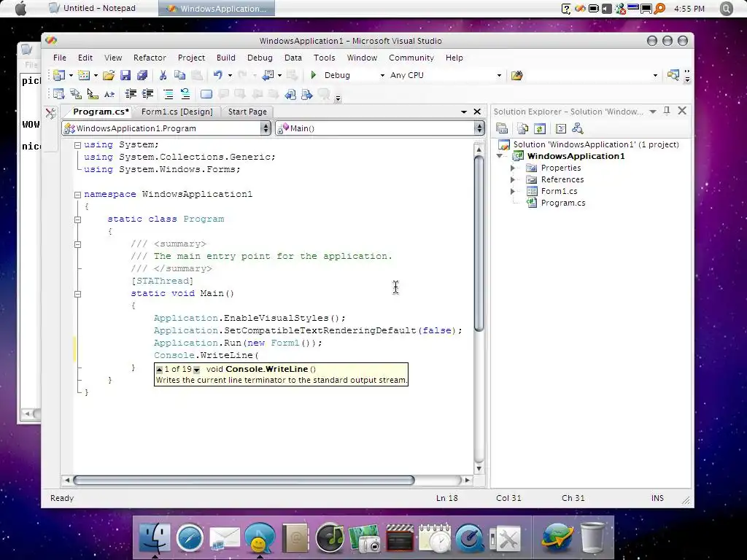This screenshot has height=560, width=747.
Task: Open the Trash in the dock
Action: tap(592, 537)
